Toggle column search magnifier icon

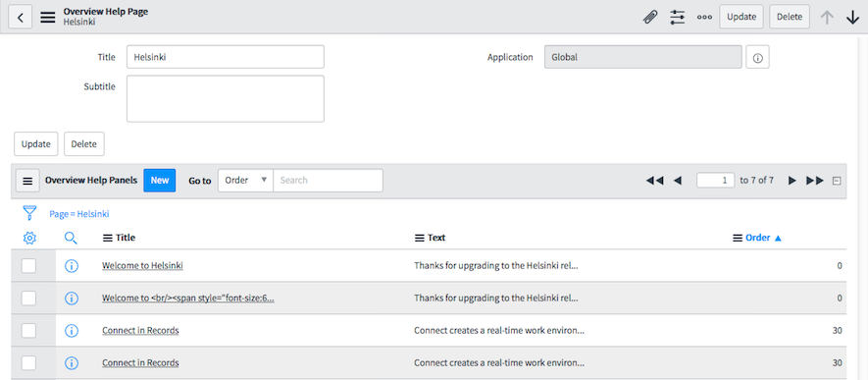click(71, 238)
